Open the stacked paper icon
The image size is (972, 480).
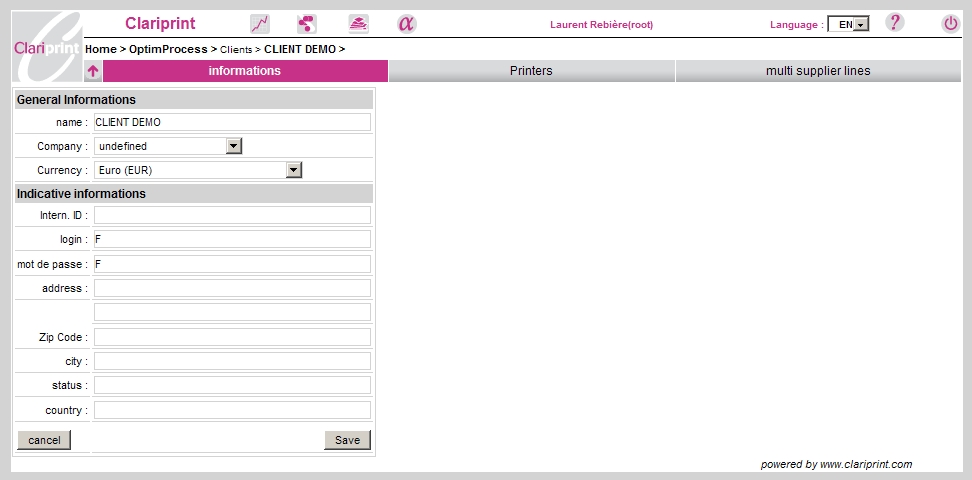pyautogui.click(x=358, y=24)
